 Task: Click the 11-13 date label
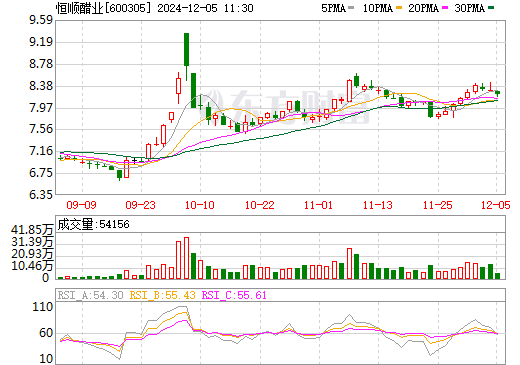[x=378, y=205]
